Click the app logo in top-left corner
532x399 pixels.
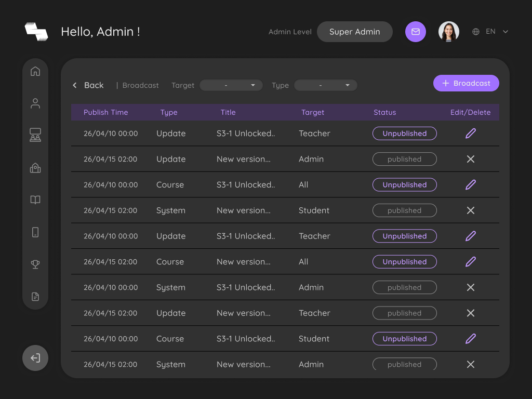click(36, 32)
